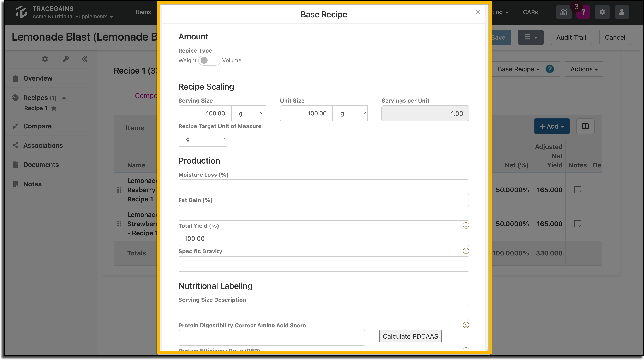
Task: Toggle Recipe Type between Weight and Volume
Action: 209,61
